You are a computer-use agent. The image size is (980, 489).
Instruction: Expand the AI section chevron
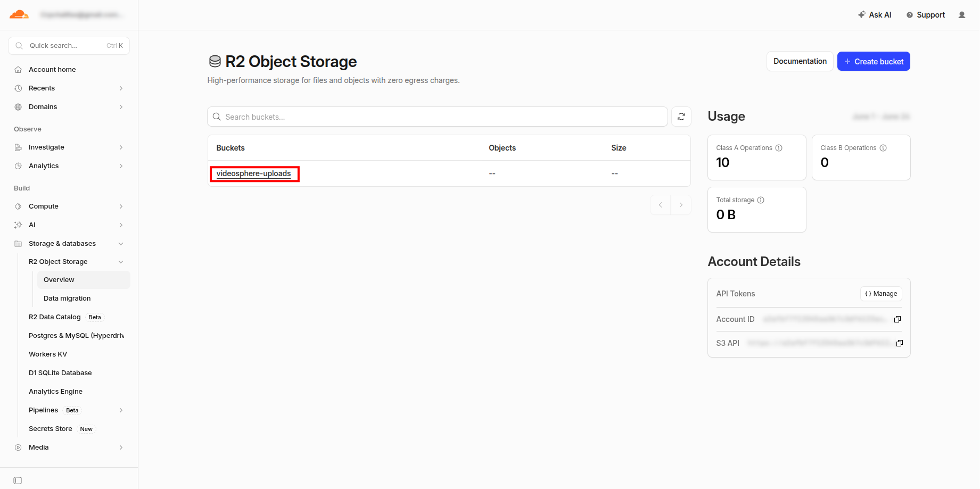[x=121, y=225]
